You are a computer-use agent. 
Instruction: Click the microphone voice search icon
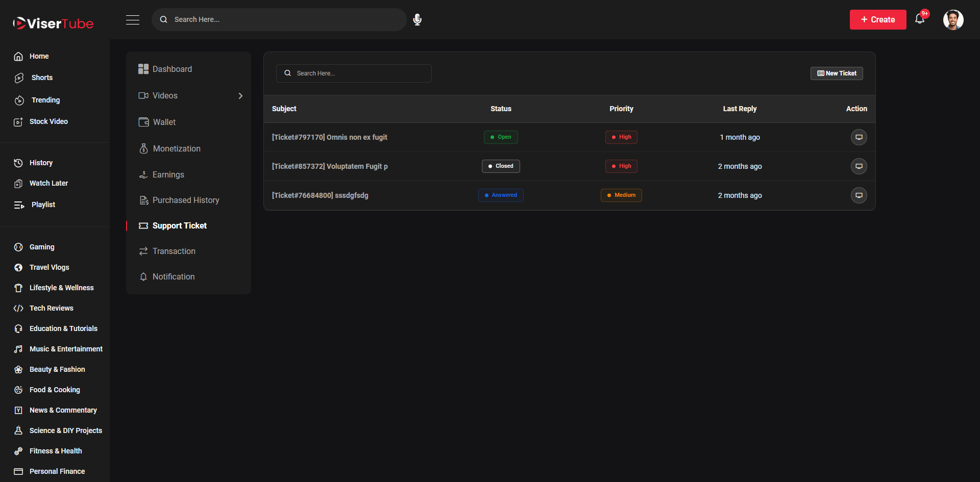coord(417,20)
